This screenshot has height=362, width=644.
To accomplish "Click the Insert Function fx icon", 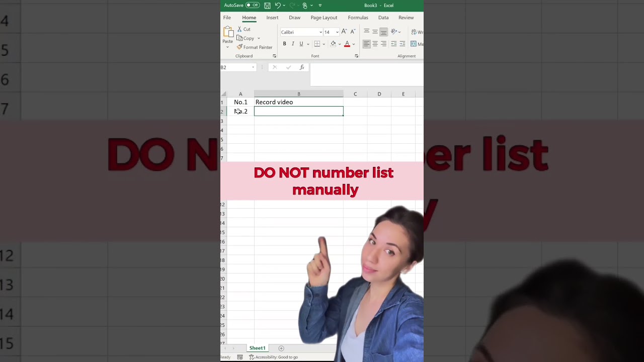I will click(x=302, y=67).
